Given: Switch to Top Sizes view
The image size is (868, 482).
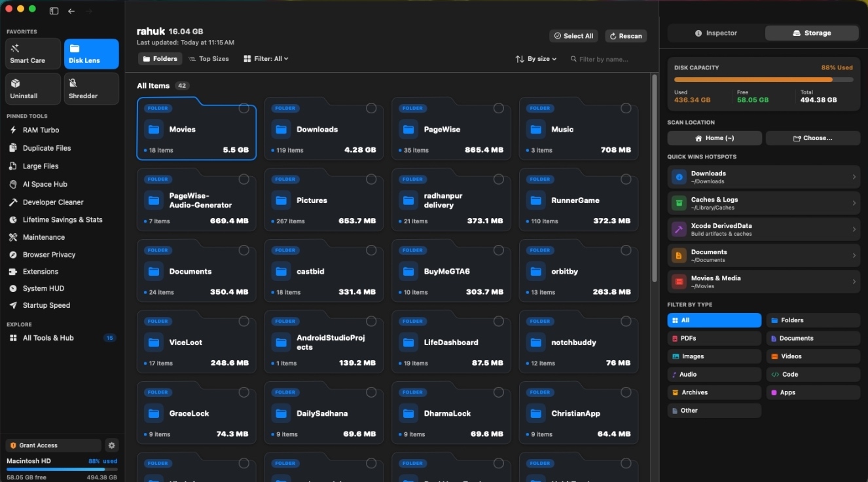Looking at the screenshot, I should tap(209, 59).
